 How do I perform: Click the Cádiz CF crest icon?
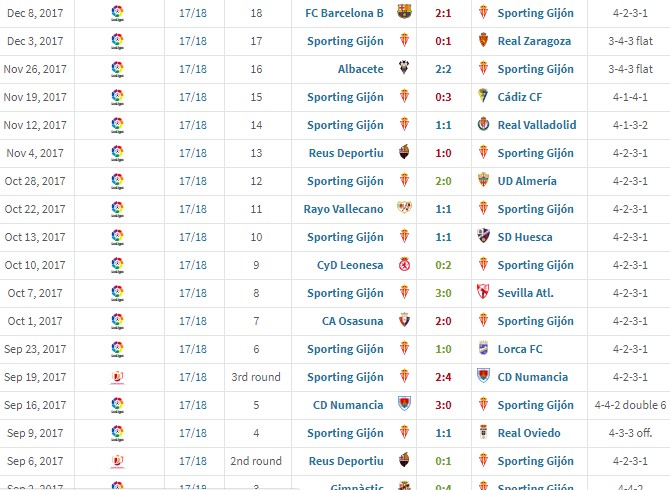(483, 96)
